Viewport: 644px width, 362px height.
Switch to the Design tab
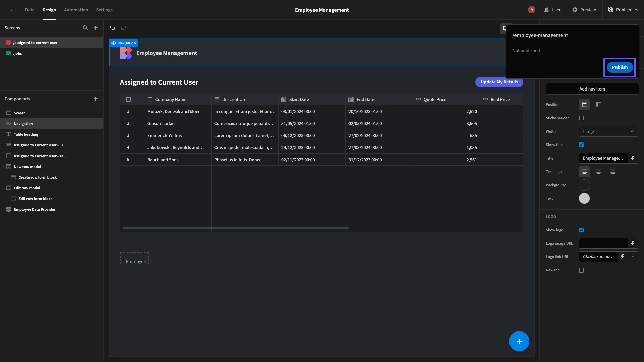[49, 10]
